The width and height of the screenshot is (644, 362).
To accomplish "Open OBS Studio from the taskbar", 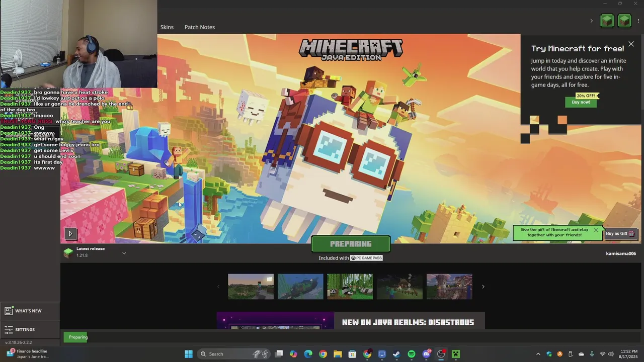I will coord(441,354).
